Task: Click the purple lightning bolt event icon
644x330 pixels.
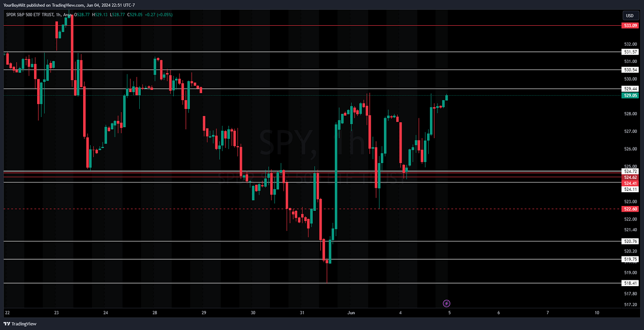Action: tap(446, 303)
